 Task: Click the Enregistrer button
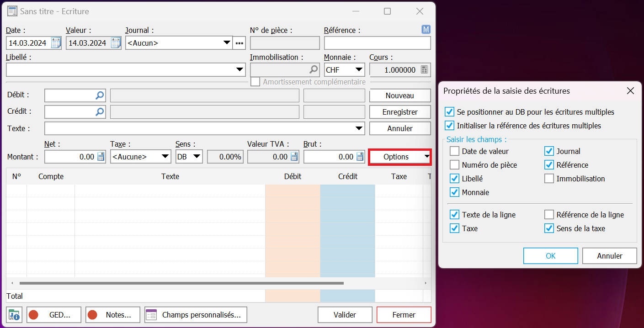(x=400, y=112)
